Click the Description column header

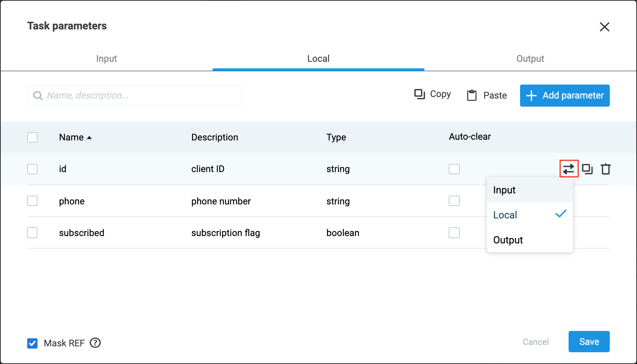pyautogui.click(x=215, y=137)
